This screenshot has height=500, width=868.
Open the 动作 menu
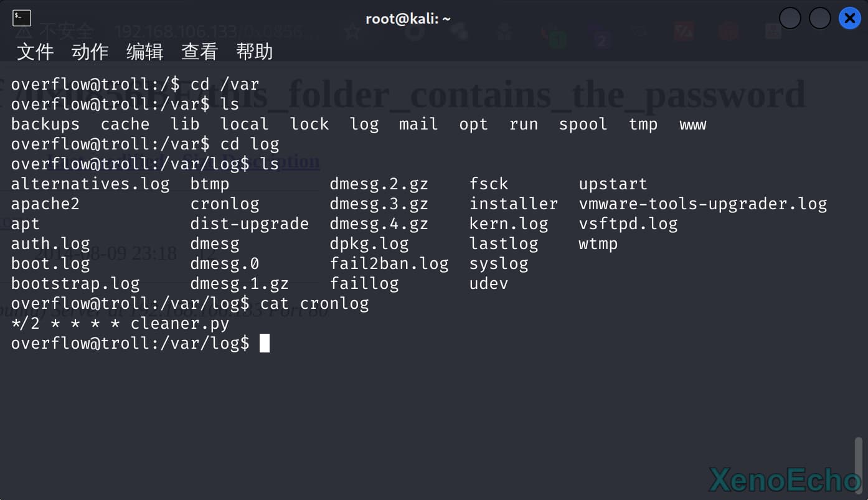click(x=90, y=52)
